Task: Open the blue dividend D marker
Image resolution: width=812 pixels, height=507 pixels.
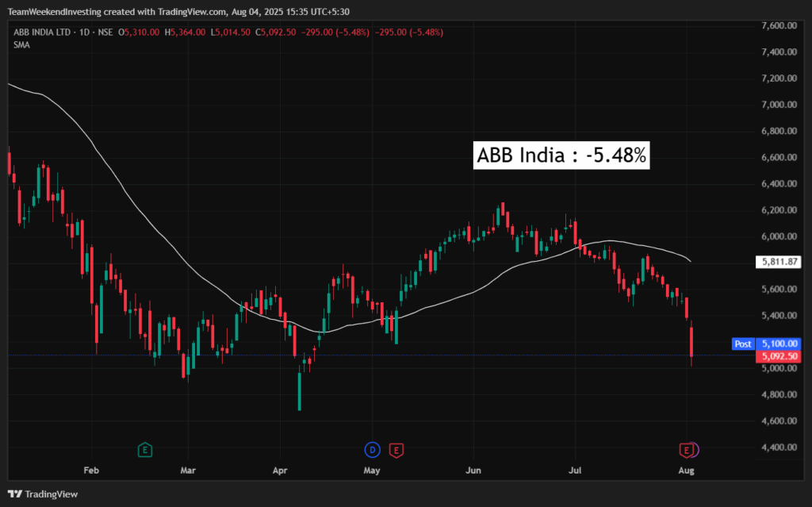Action: click(x=372, y=450)
